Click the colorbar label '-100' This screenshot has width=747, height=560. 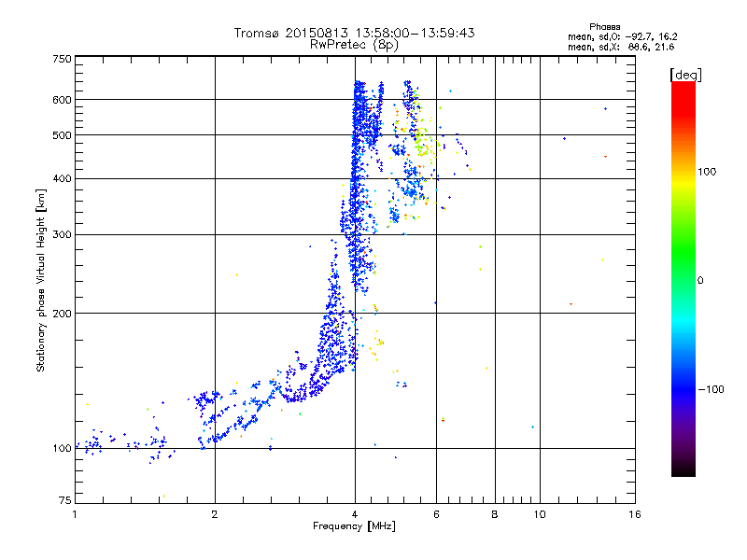pyautogui.click(x=711, y=389)
